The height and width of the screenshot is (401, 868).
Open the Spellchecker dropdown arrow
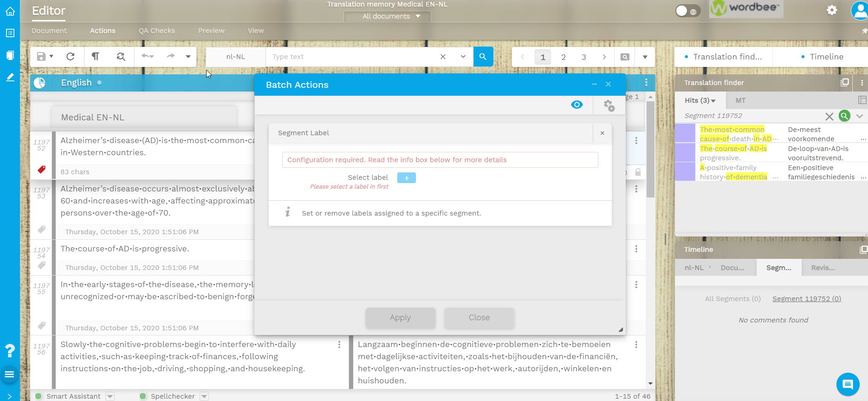204,396
